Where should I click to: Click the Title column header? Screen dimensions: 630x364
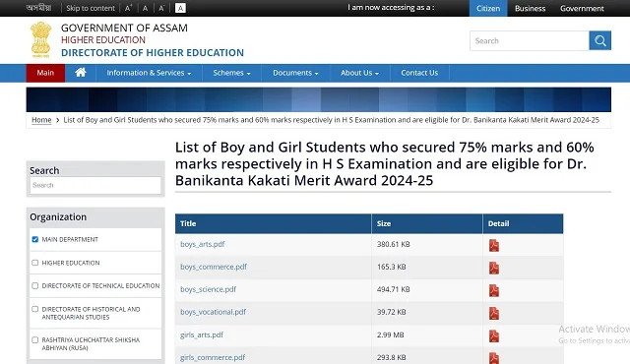(274, 223)
